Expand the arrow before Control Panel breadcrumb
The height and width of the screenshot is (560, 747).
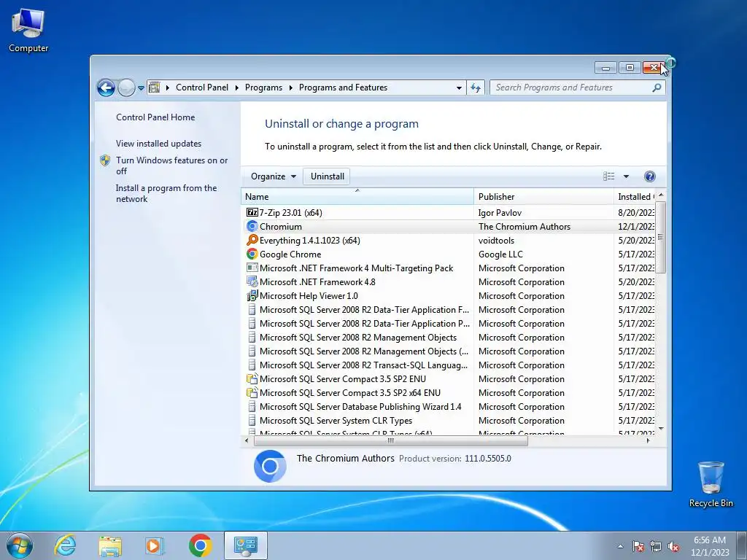[x=168, y=87]
